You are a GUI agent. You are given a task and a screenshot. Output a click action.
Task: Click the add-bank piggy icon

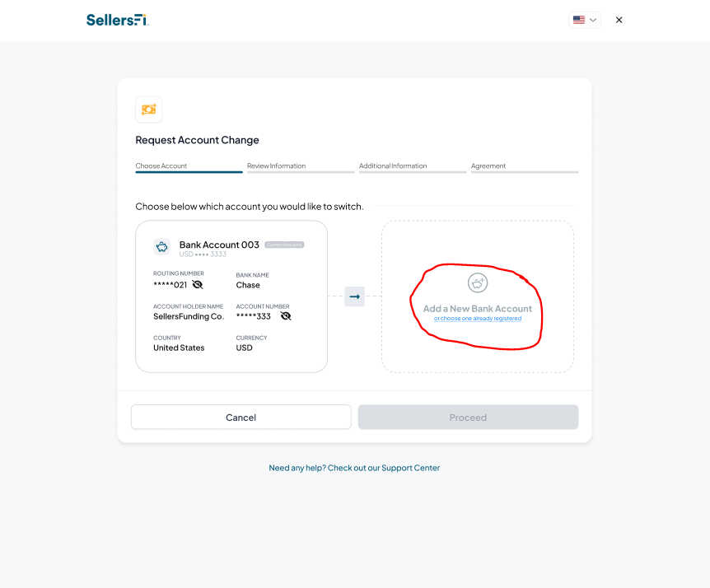coord(477,283)
